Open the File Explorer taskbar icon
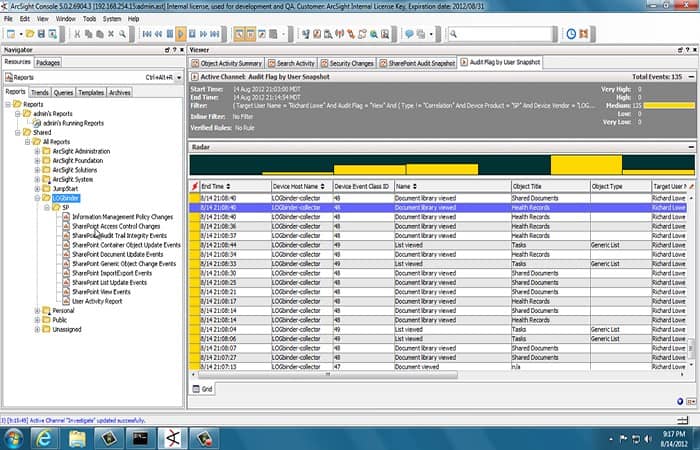Viewport: 700px width, 450px height. pyautogui.click(x=77, y=436)
